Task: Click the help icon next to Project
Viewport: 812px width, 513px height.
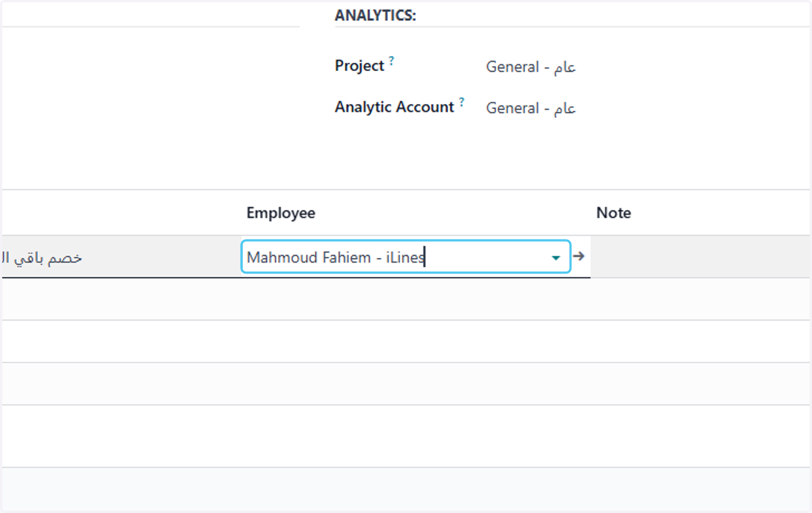Action: coord(391,62)
